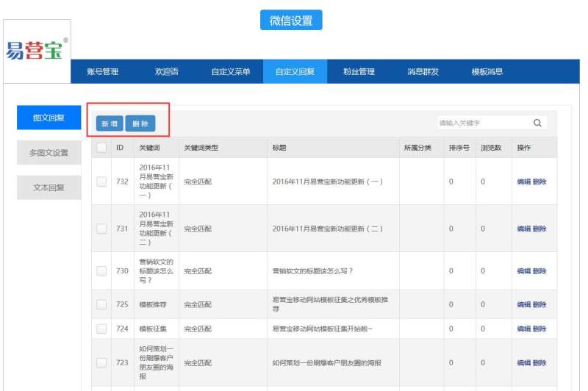
Task: Click the 新增 button
Action: click(110, 124)
